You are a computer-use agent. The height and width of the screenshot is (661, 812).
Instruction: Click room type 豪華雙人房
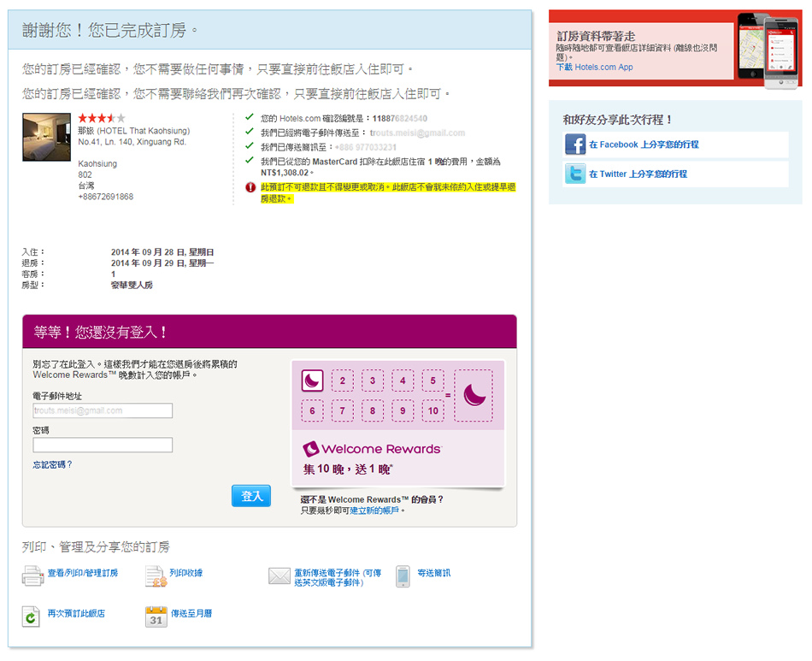click(x=132, y=285)
